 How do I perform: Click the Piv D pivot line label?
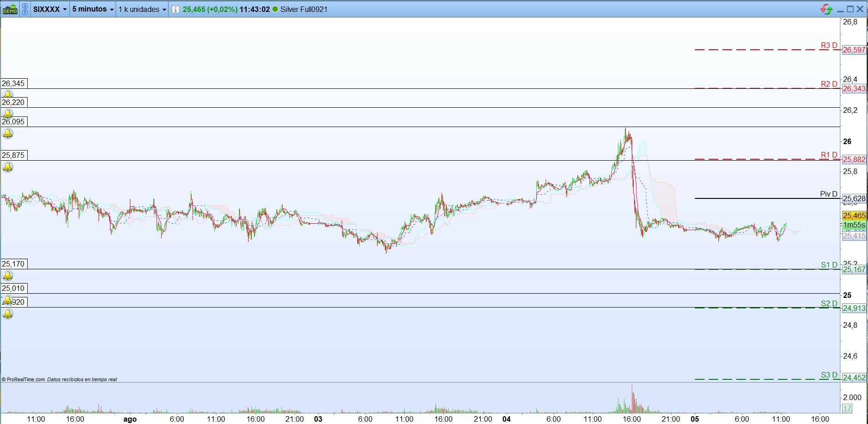pyautogui.click(x=828, y=194)
